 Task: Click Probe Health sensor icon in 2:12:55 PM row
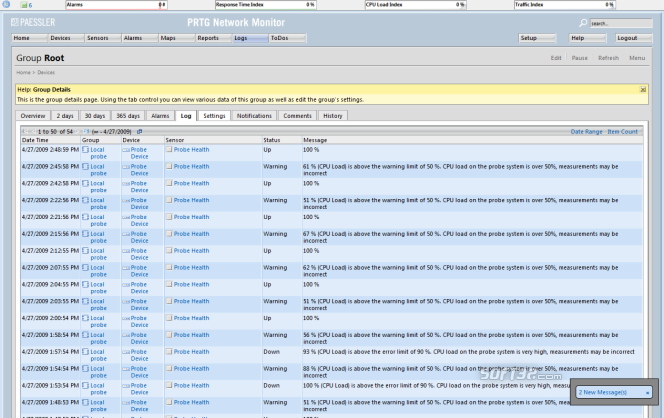pos(169,250)
